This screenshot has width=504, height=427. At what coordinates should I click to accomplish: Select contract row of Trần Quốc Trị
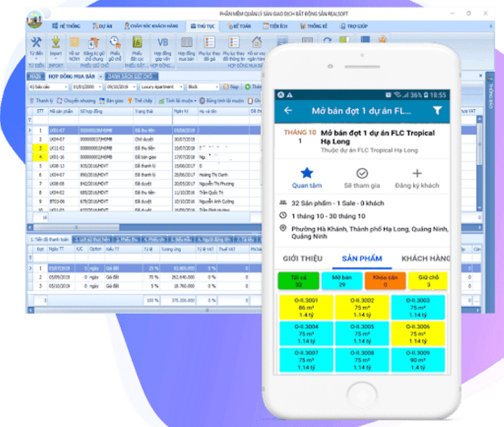pyautogui.click(x=144, y=192)
